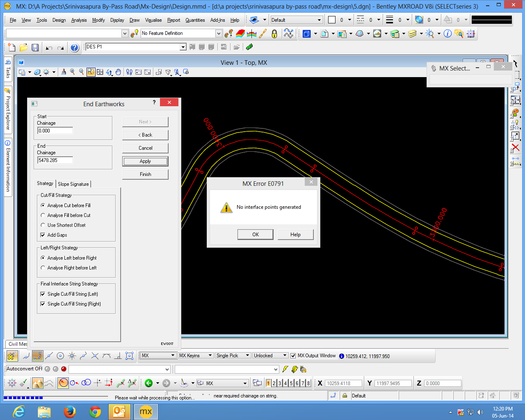
Task: Select Analyse Fill before Cut option
Action: tap(66, 215)
